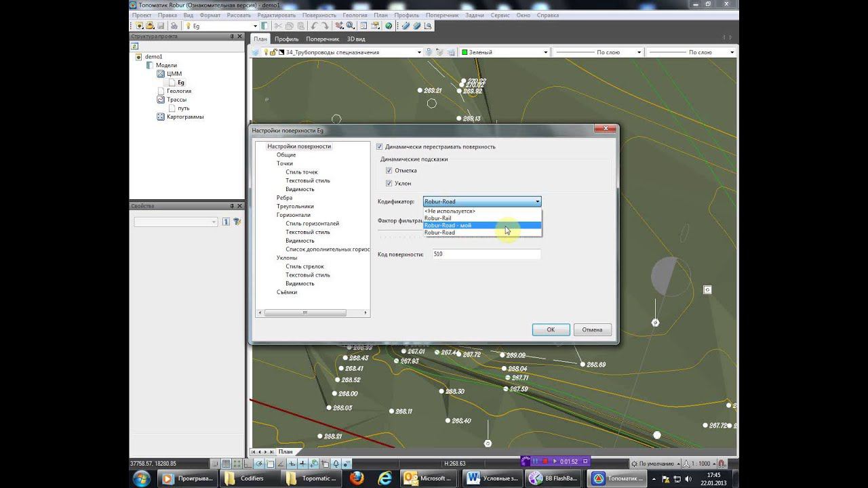Switch to the Профиль view tab
868x488 pixels.
pyautogui.click(x=287, y=39)
